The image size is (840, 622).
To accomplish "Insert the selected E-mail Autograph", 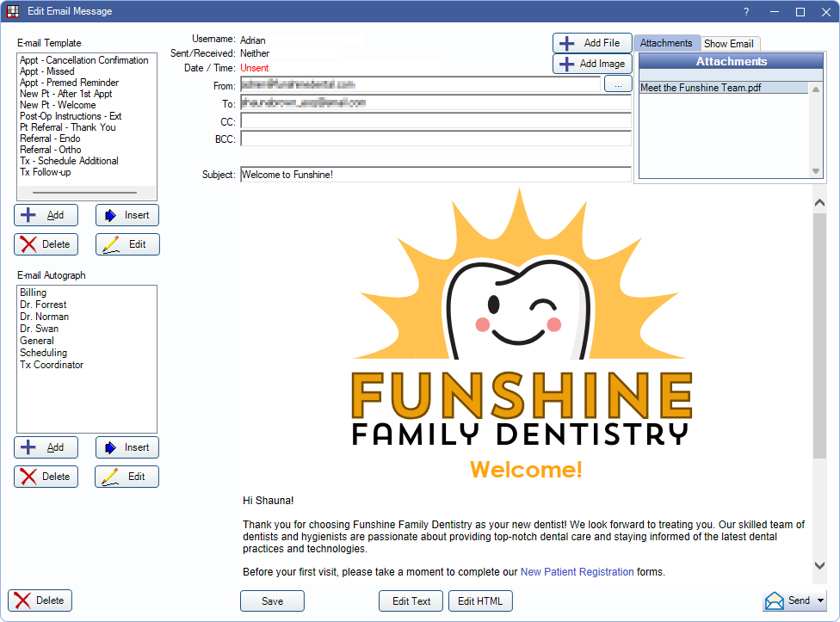I will tap(127, 447).
